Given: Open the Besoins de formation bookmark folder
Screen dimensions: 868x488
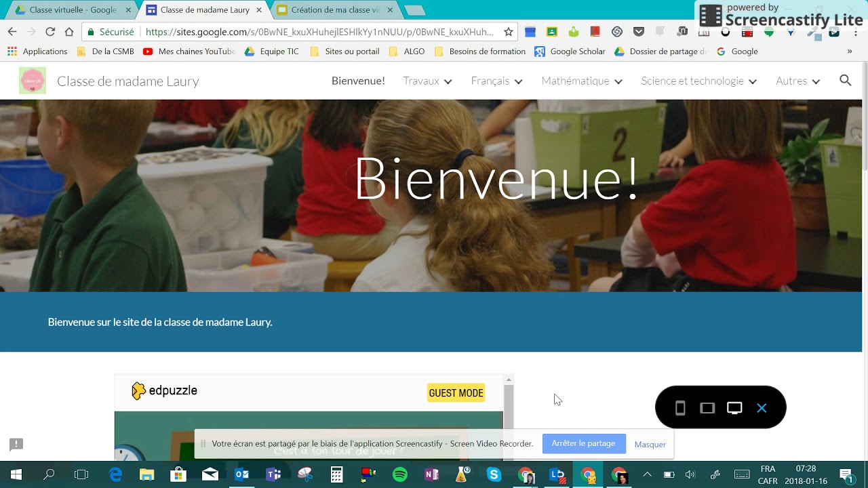Looking at the screenshot, I should (x=480, y=52).
